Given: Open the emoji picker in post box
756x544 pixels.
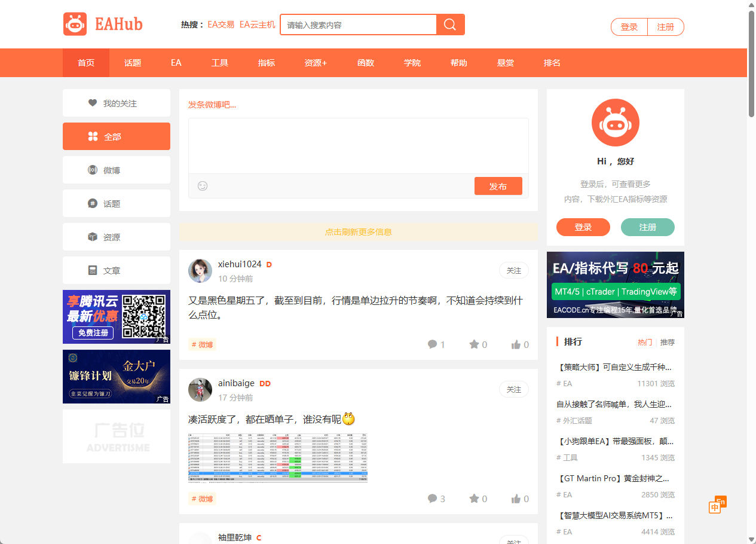Looking at the screenshot, I should coord(203,186).
